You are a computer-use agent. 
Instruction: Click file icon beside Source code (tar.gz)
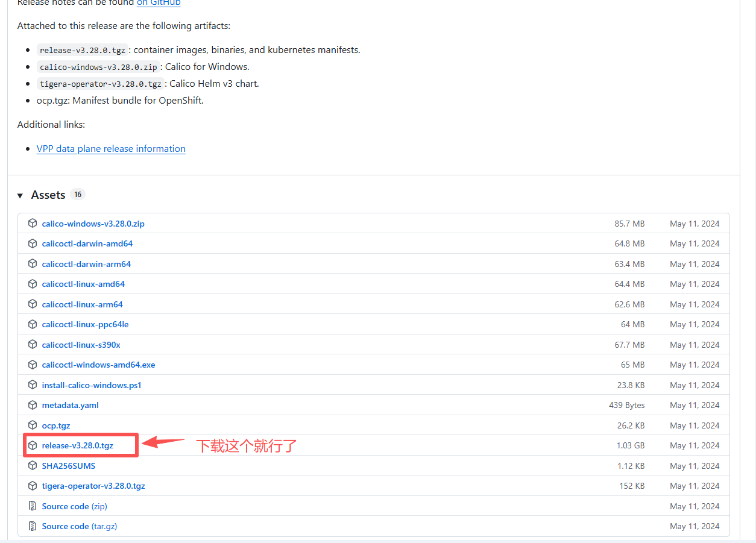tap(33, 526)
